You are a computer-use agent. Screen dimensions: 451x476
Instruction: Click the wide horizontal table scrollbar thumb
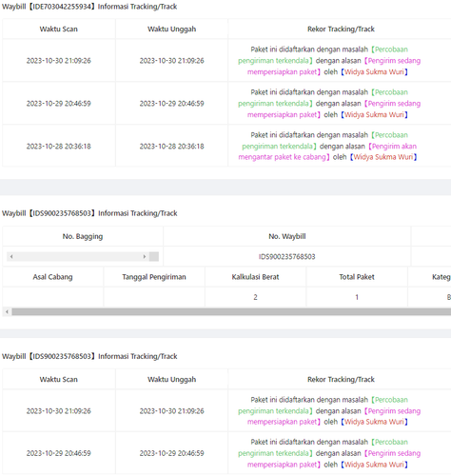click(231, 312)
